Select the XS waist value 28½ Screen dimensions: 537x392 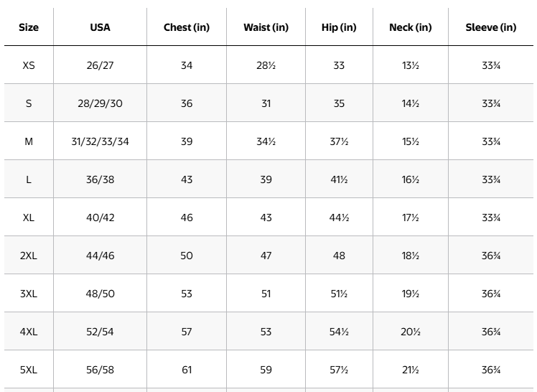[266, 65]
